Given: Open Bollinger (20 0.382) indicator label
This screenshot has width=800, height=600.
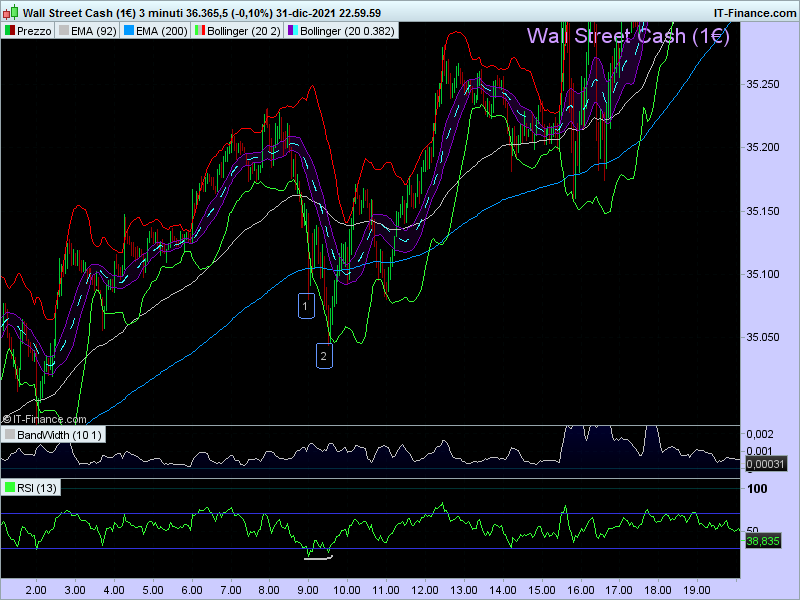Looking at the screenshot, I should 347,31.
